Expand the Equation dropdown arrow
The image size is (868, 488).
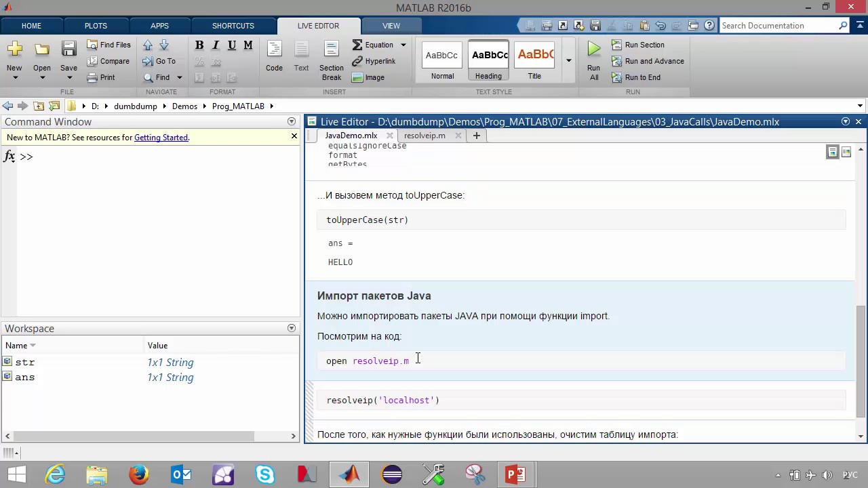click(x=403, y=45)
